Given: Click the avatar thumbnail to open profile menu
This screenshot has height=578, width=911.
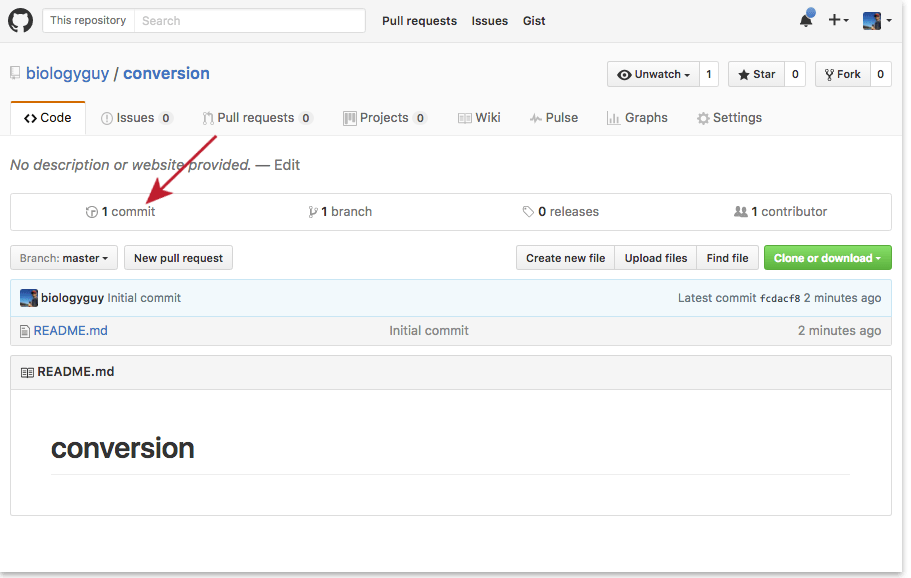Looking at the screenshot, I should click(x=871, y=19).
